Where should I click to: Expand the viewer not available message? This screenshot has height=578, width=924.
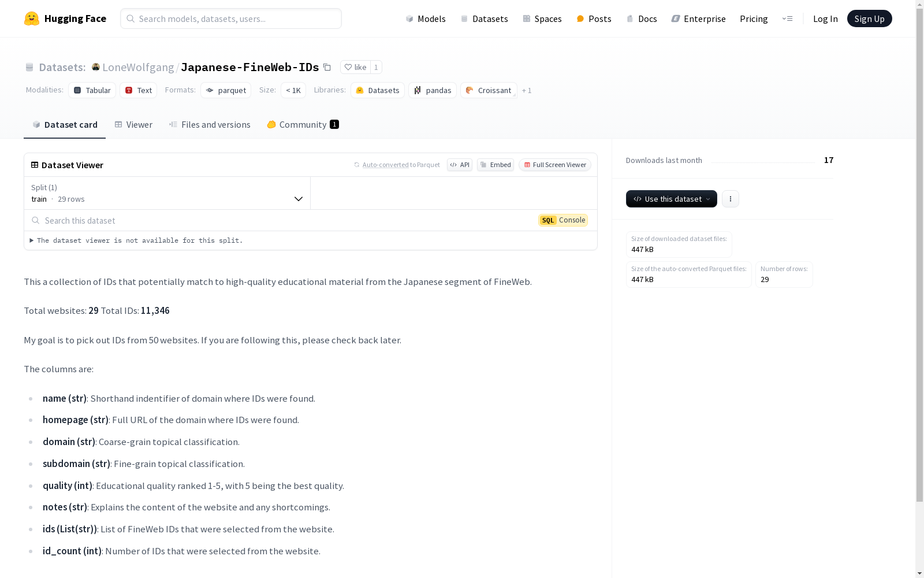point(136,240)
